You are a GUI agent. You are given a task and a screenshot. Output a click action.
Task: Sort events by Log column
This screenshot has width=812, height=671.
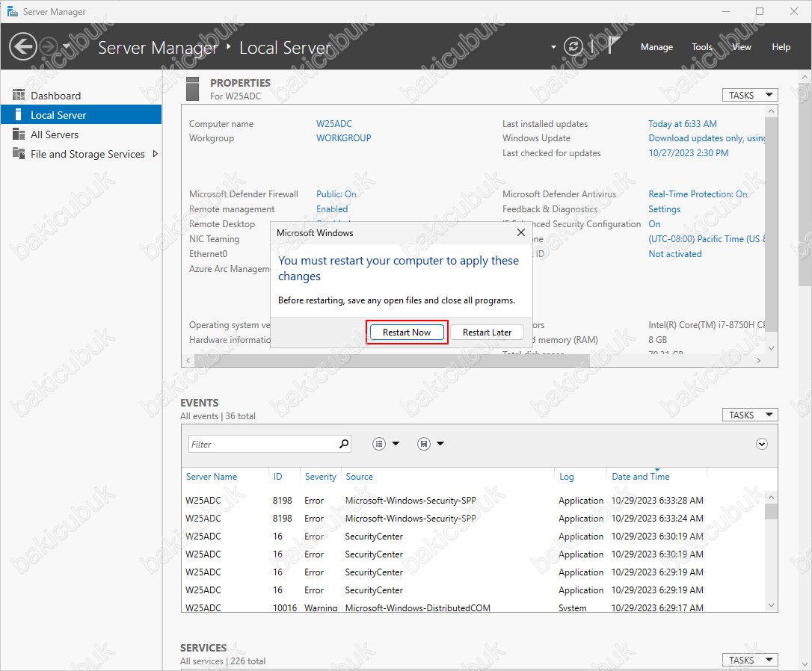(x=566, y=477)
